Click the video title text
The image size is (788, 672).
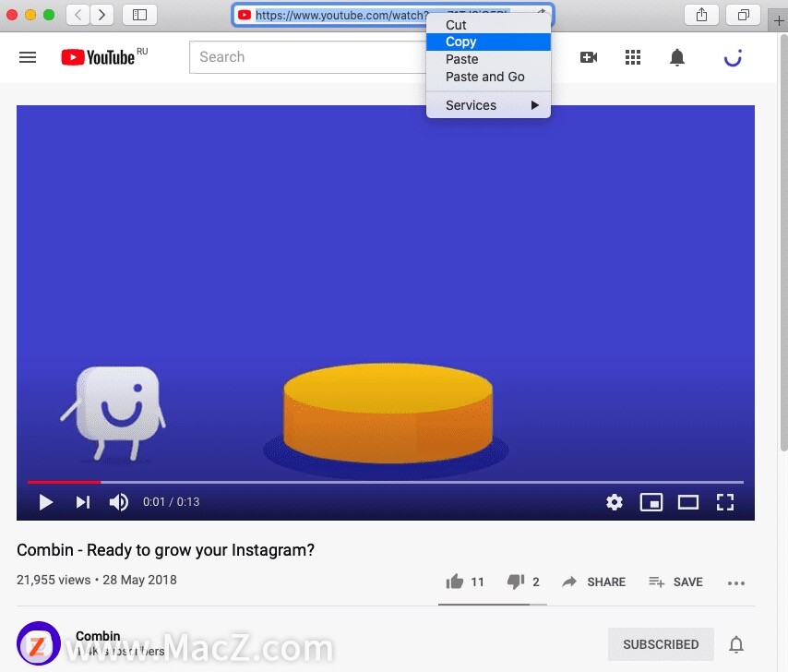click(166, 550)
